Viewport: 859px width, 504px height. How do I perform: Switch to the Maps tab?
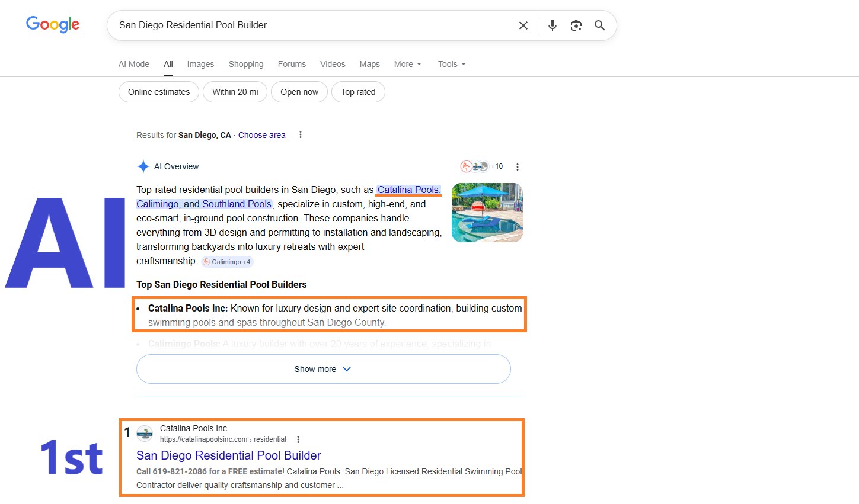369,64
